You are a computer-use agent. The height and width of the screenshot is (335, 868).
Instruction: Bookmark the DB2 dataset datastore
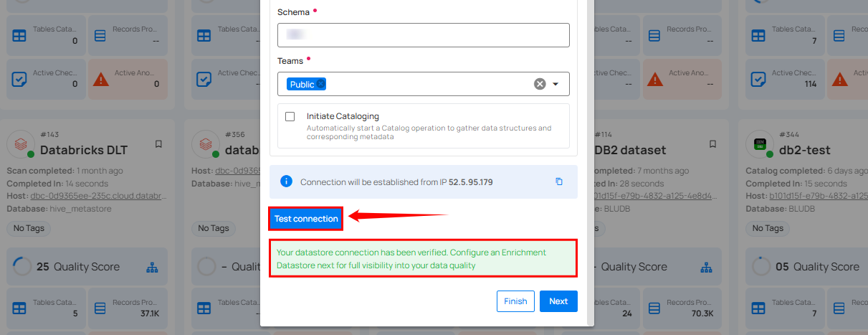pos(712,144)
